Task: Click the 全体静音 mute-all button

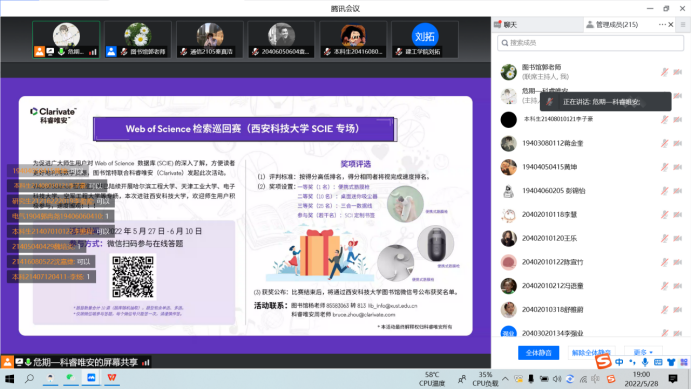Action: [x=538, y=353]
